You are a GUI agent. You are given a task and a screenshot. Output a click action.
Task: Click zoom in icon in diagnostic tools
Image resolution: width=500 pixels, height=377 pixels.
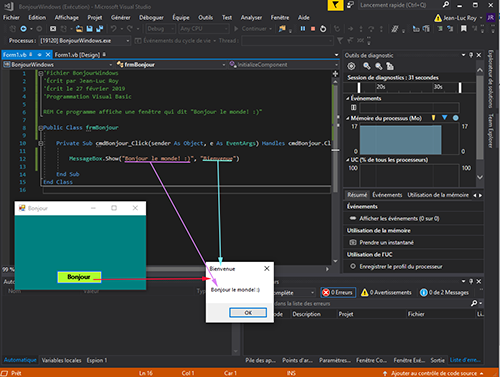367,66
